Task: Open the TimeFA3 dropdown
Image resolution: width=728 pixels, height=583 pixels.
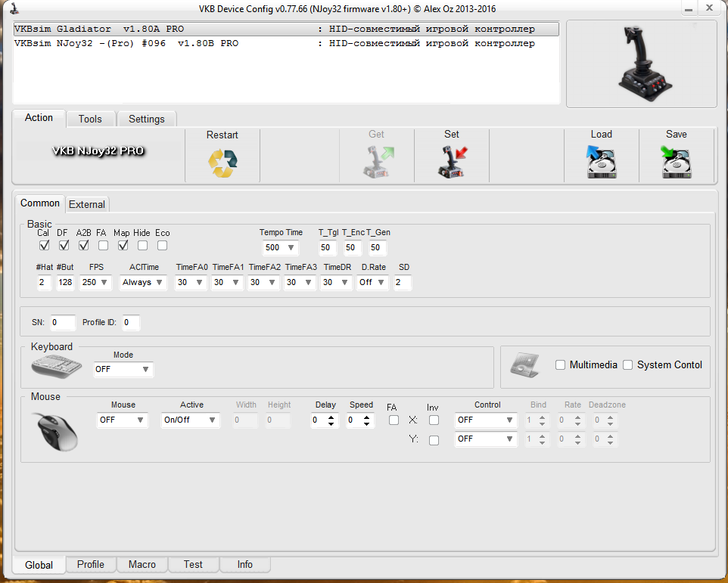Action: [300, 282]
